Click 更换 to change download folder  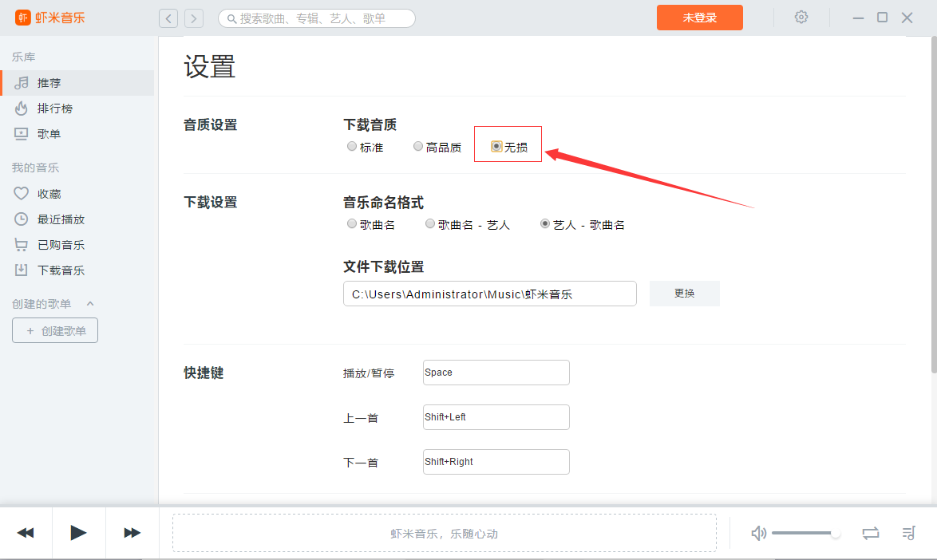[685, 293]
